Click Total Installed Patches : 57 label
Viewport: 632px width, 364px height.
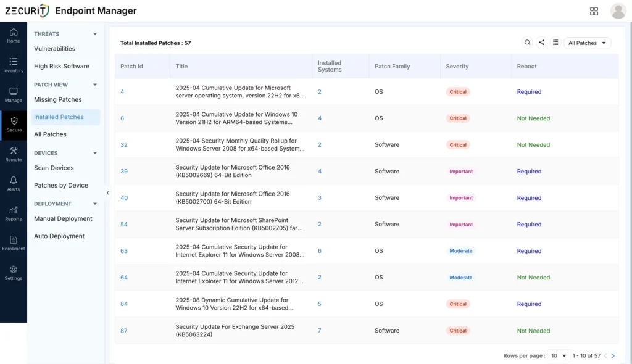pos(156,43)
